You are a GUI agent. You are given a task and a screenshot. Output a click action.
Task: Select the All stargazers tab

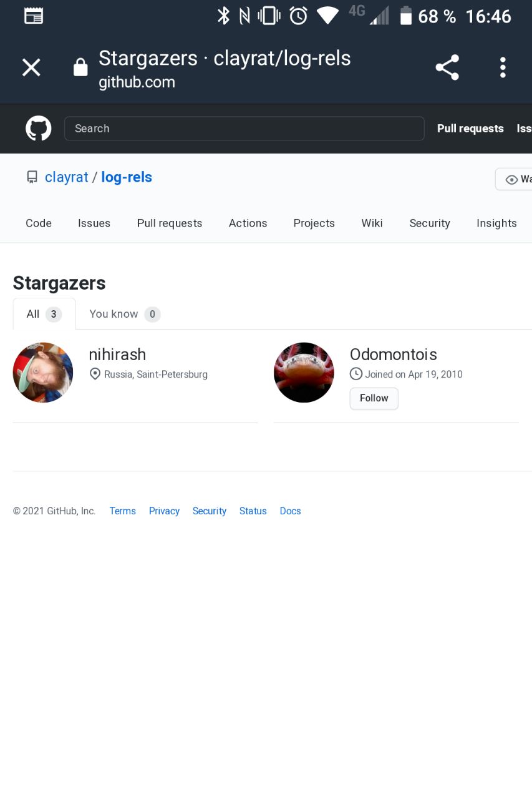[44, 314]
